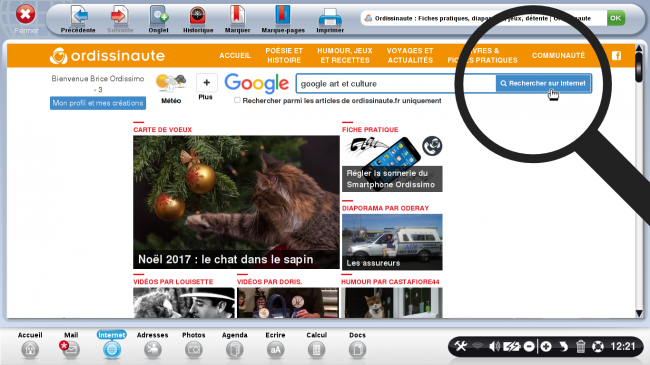Open the Météo weather icon
The width and height of the screenshot is (650, 365).
click(171, 83)
